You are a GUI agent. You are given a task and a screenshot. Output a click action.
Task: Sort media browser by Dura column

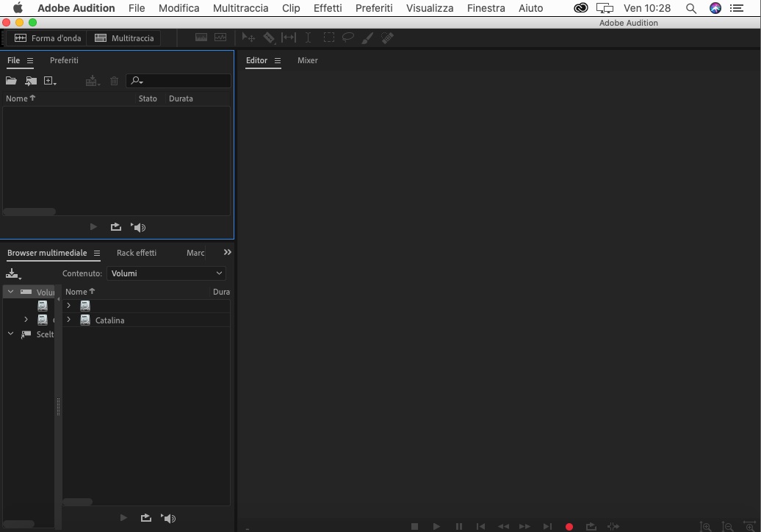[x=221, y=292]
